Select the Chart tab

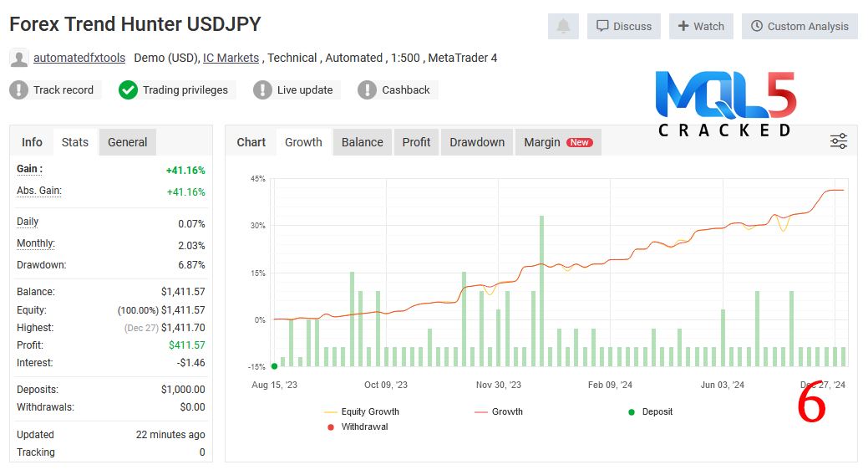(251, 142)
